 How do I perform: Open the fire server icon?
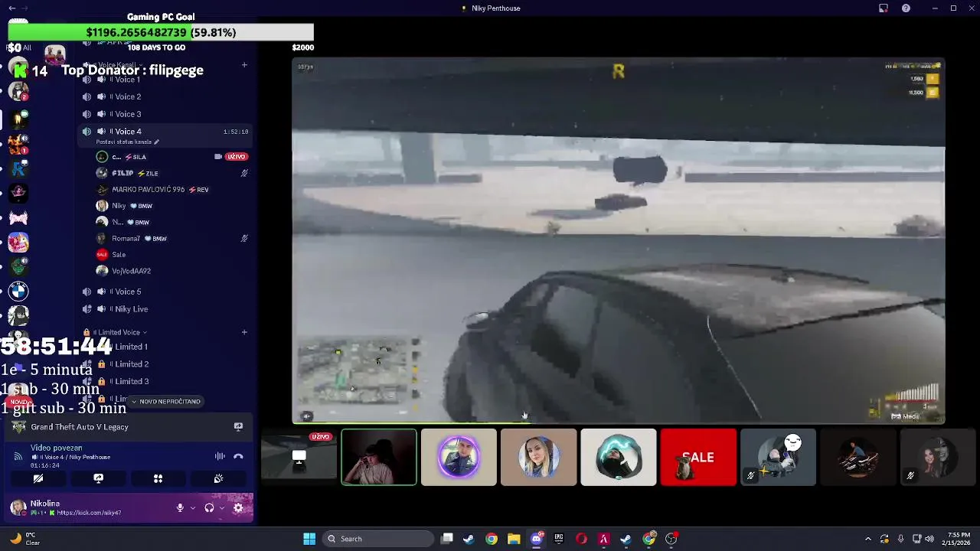(x=18, y=144)
